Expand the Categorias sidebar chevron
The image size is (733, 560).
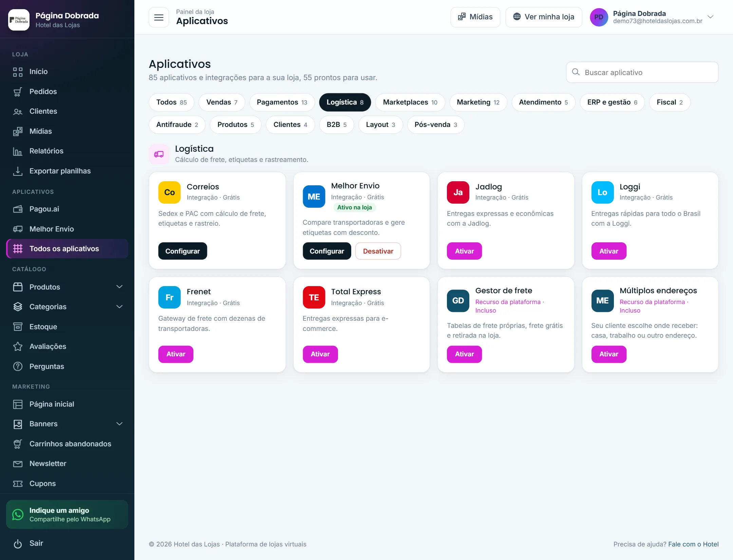click(119, 307)
